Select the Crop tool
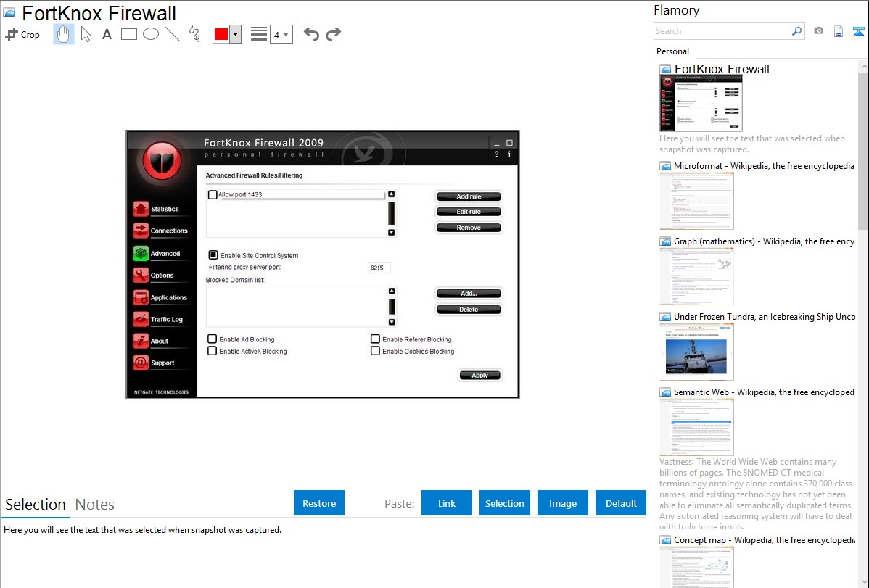 (22, 34)
